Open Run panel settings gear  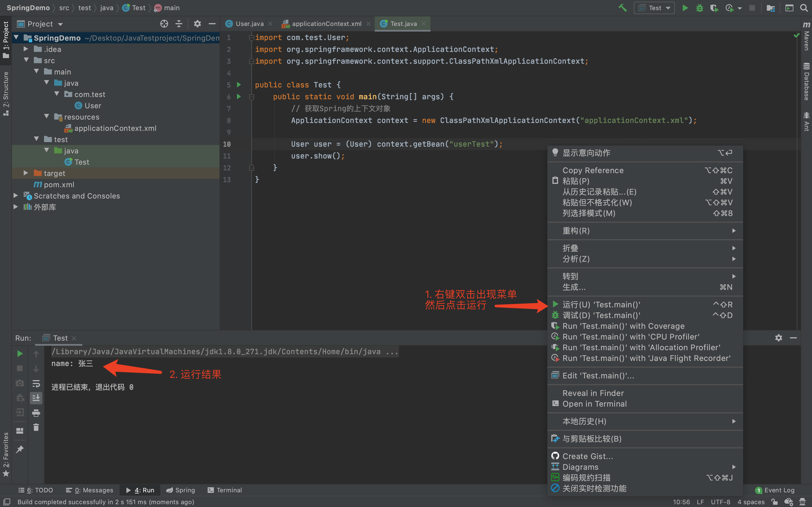(778, 338)
